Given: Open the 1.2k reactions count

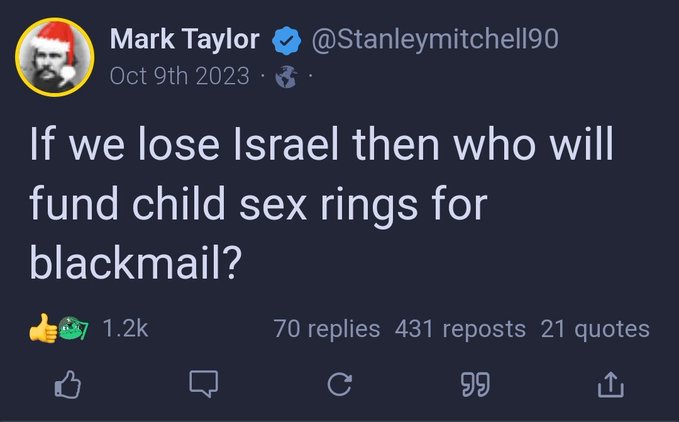Looking at the screenshot, I should pyautogui.click(x=125, y=328).
